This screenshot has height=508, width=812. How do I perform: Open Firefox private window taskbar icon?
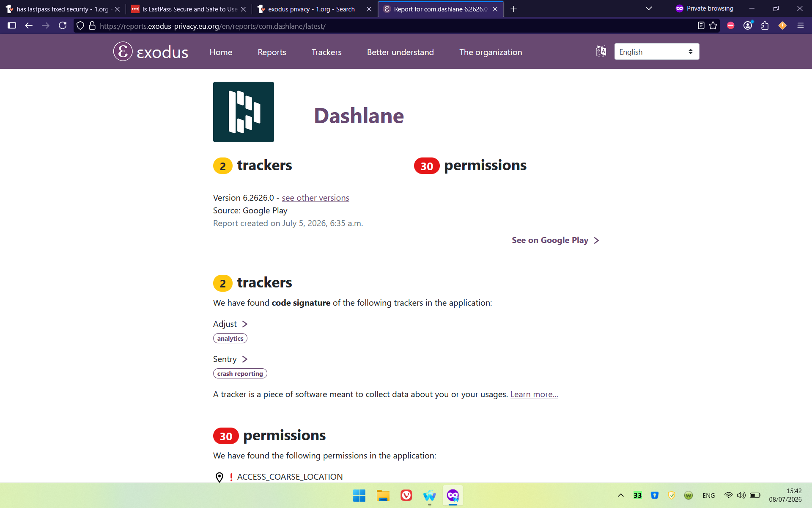coord(453,495)
